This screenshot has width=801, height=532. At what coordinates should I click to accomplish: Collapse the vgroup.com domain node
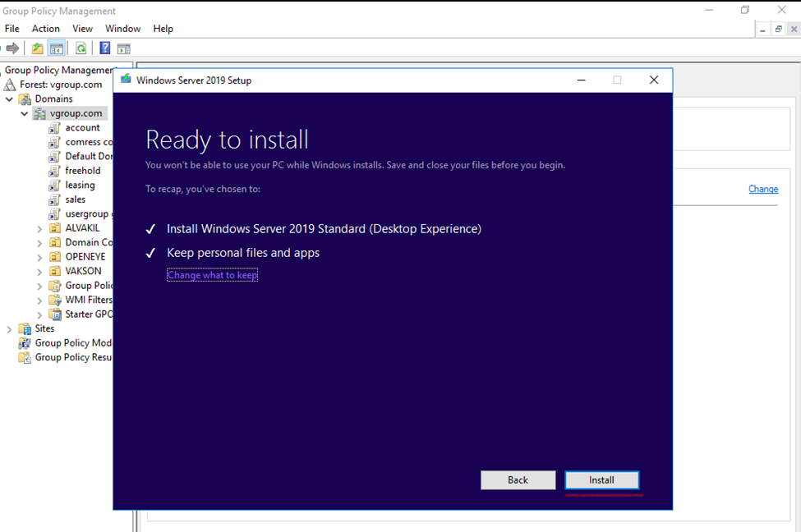point(25,113)
